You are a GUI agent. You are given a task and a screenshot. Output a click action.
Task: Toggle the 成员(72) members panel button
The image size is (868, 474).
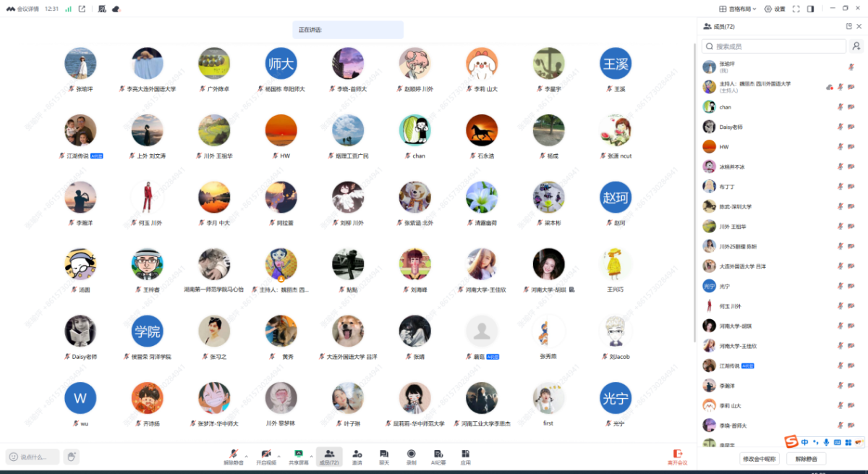(x=329, y=456)
